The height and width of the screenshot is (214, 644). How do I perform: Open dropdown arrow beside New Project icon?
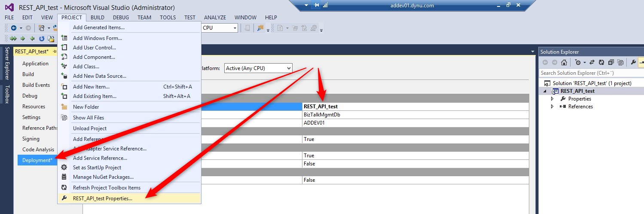click(x=49, y=28)
